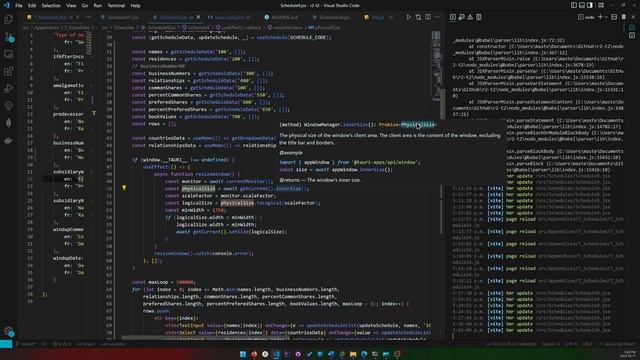This screenshot has height=360, width=640.
Task: Split the editor right
Action: pos(428,17)
